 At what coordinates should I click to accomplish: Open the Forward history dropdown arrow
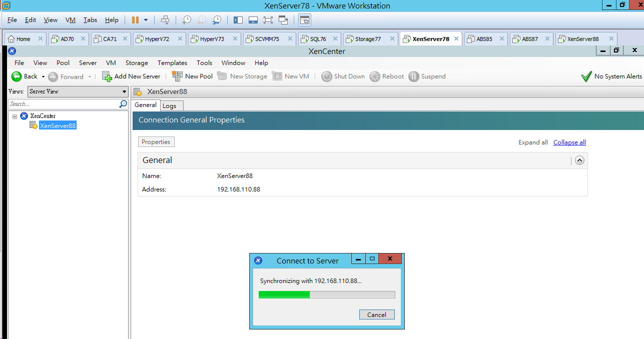point(90,76)
